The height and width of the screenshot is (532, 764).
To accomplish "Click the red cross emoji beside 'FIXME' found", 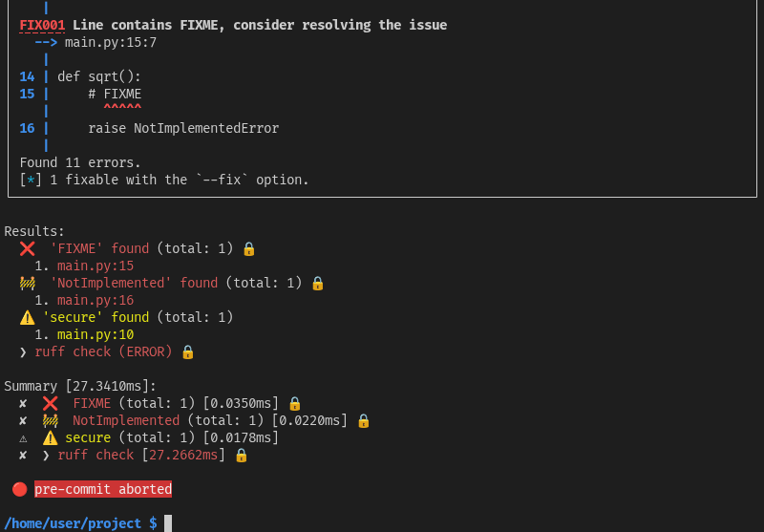I will (x=28, y=249).
